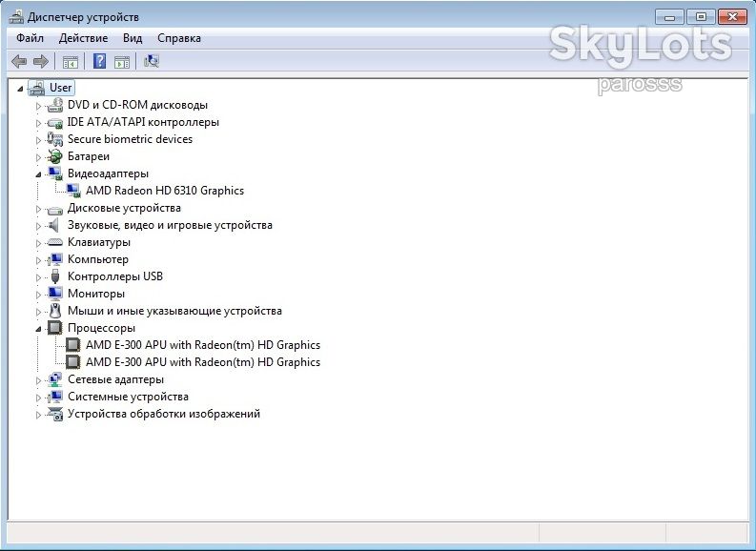Select Мыши и иные указывающие устройства label
Screen dimensions: 756x551
pos(174,311)
